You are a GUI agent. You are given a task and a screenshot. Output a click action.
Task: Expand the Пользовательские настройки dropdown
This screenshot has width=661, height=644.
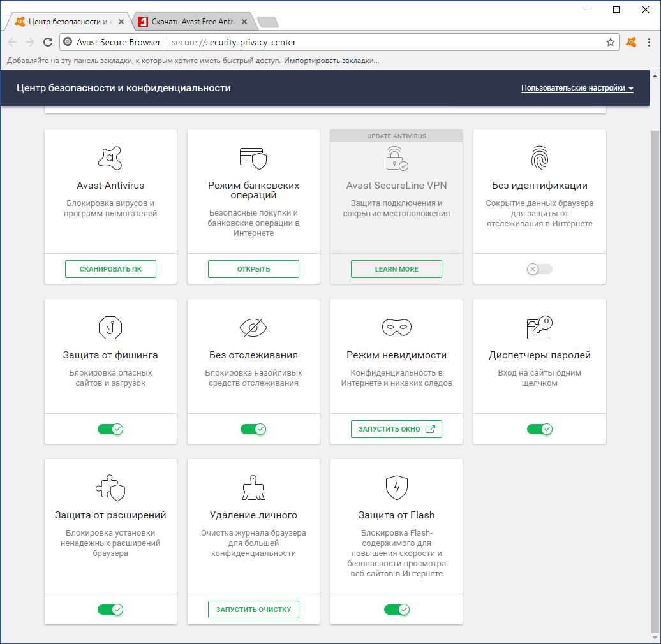point(577,88)
